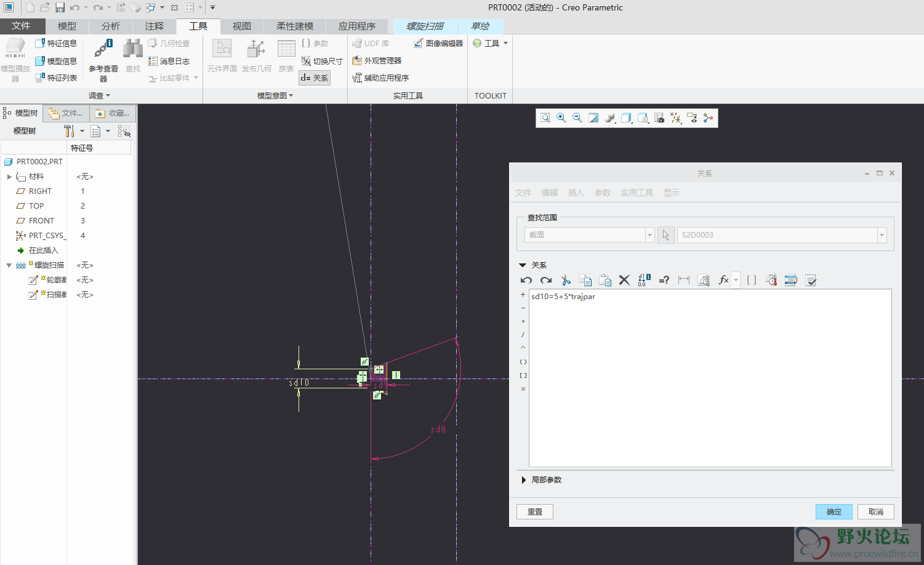Screen dimensions: 924x565
Task: Click the Refit view icon
Action: (545, 118)
